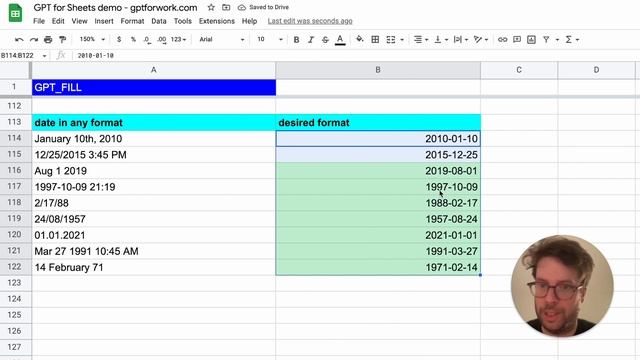The image size is (640, 360).
Task: Open the Extensions menu
Action: point(217,21)
